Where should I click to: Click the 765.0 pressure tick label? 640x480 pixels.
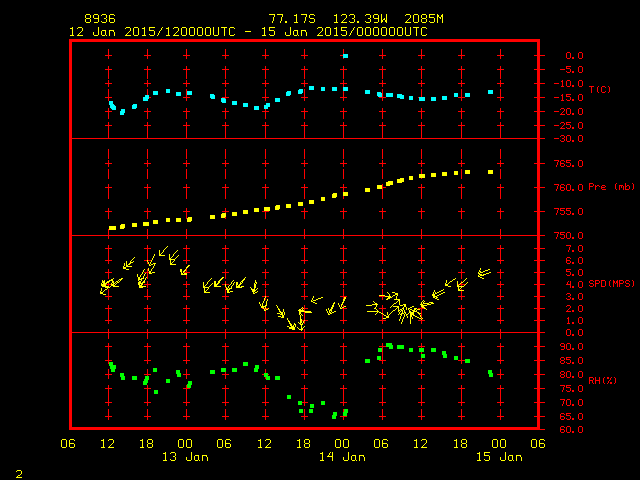(x=568, y=164)
